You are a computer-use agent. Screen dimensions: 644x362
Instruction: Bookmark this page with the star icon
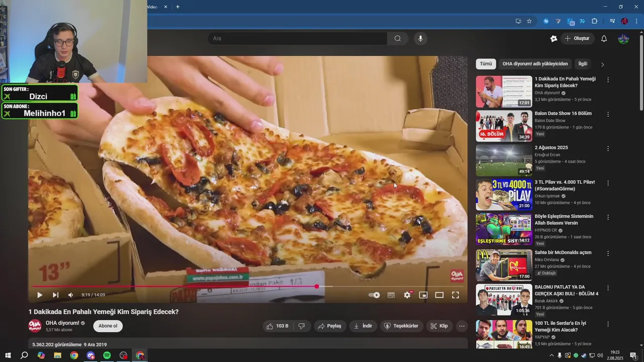(x=529, y=21)
